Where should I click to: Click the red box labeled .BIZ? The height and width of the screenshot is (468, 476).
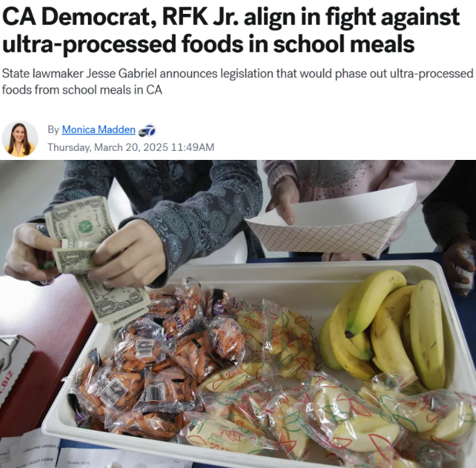pyautogui.click(x=15, y=373)
